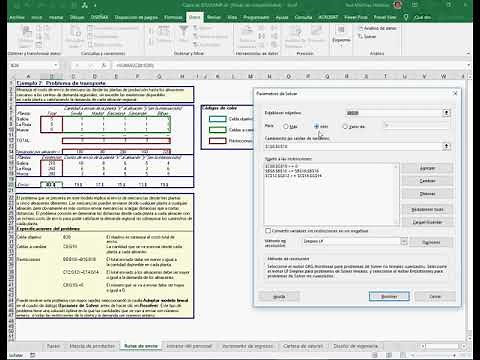Click Solver in the Análisis group
The width and height of the screenshot is (480, 360).
pos(367,36)
